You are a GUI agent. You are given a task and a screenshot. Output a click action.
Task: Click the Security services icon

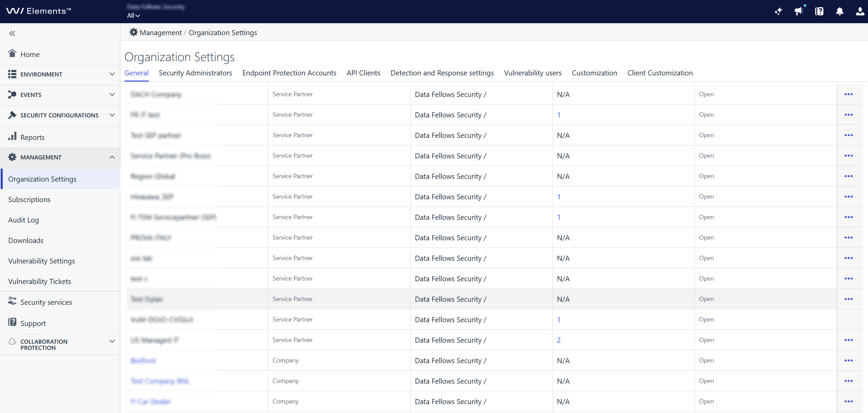point(12,301)
